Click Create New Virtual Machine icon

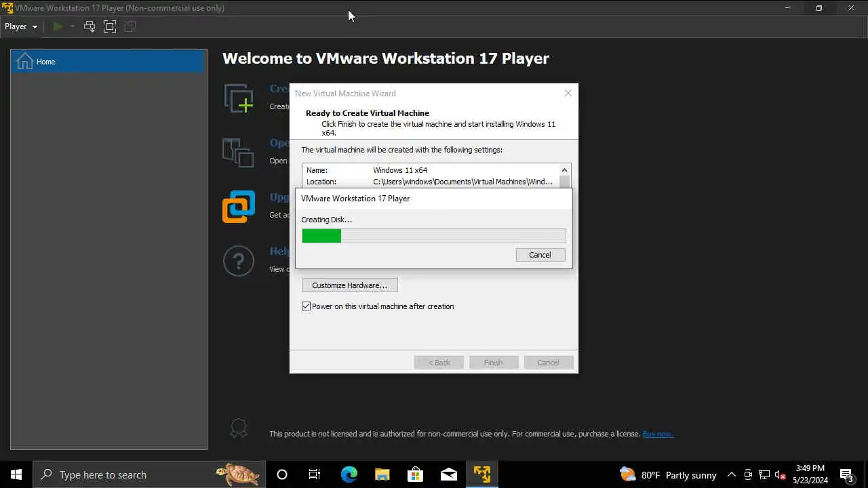(x=239, y=98)
